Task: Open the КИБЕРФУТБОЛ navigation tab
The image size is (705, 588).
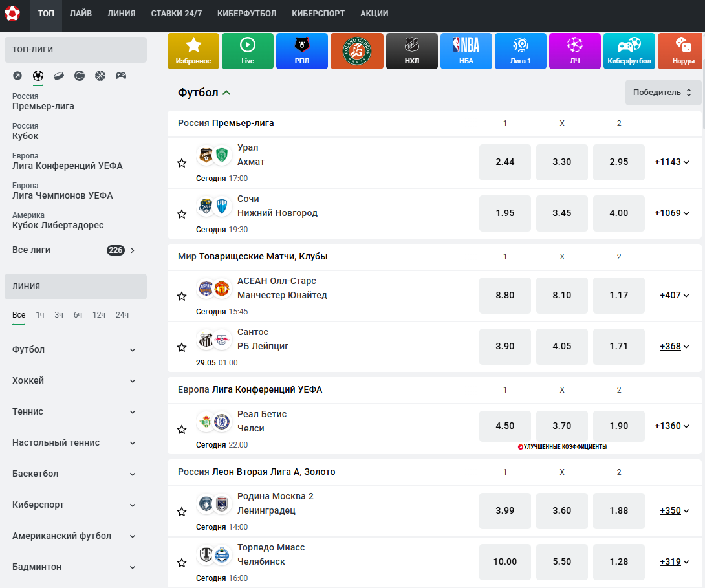Action: click(x=247, y=14)
